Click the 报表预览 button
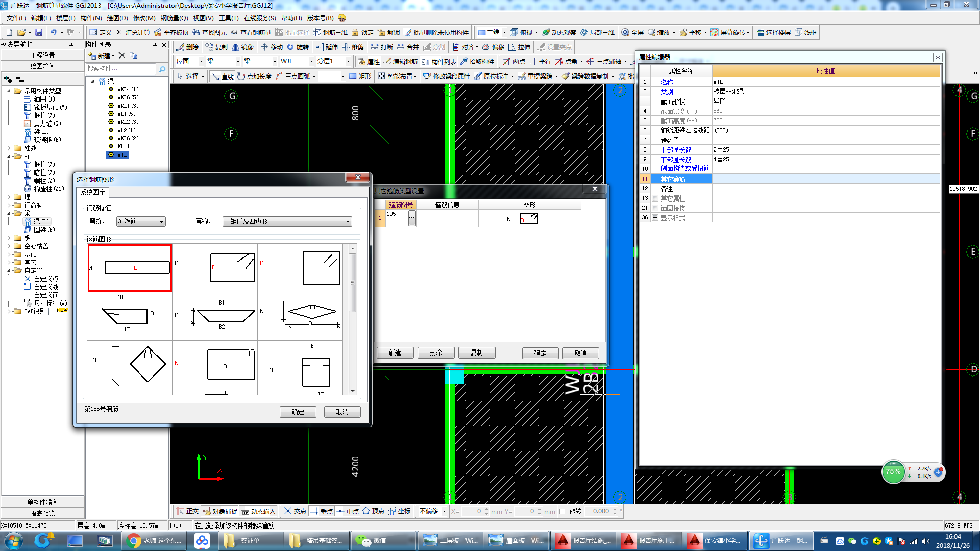 (x=42, y=513)
